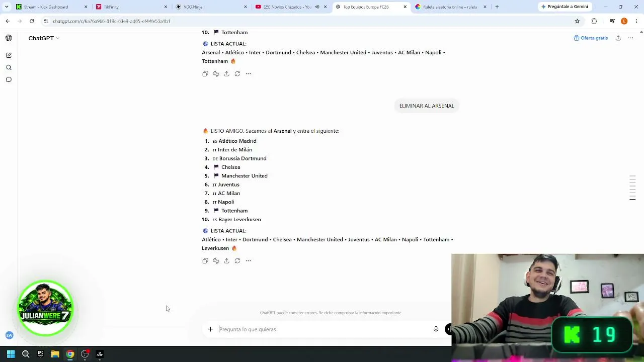Screen dimensions: 644x362
Task: Click the Oferta gratis link
Action: coord(591,38)
